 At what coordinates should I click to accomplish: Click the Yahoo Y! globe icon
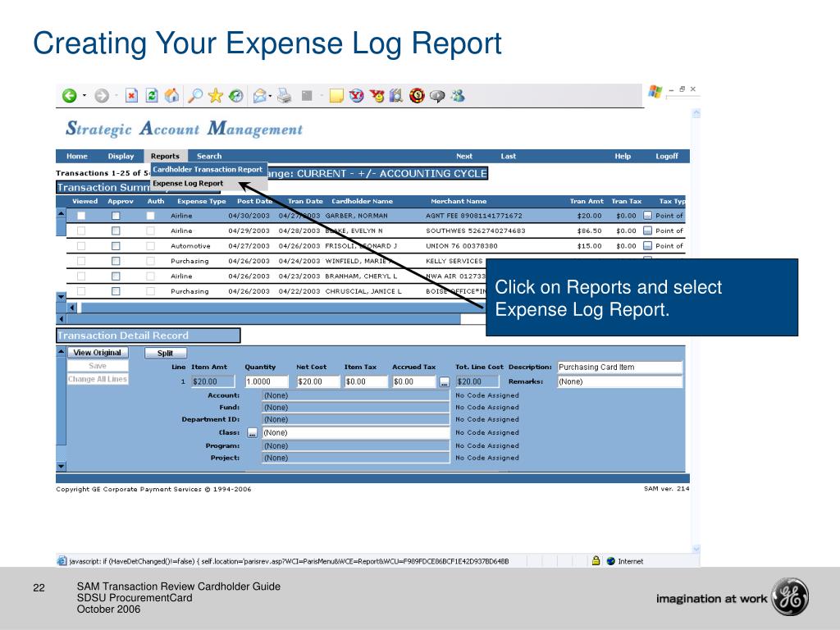point(357,96)
